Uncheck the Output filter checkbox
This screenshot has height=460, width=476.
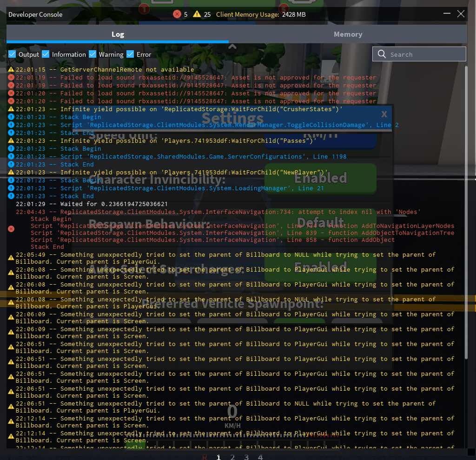pos(12,54)
